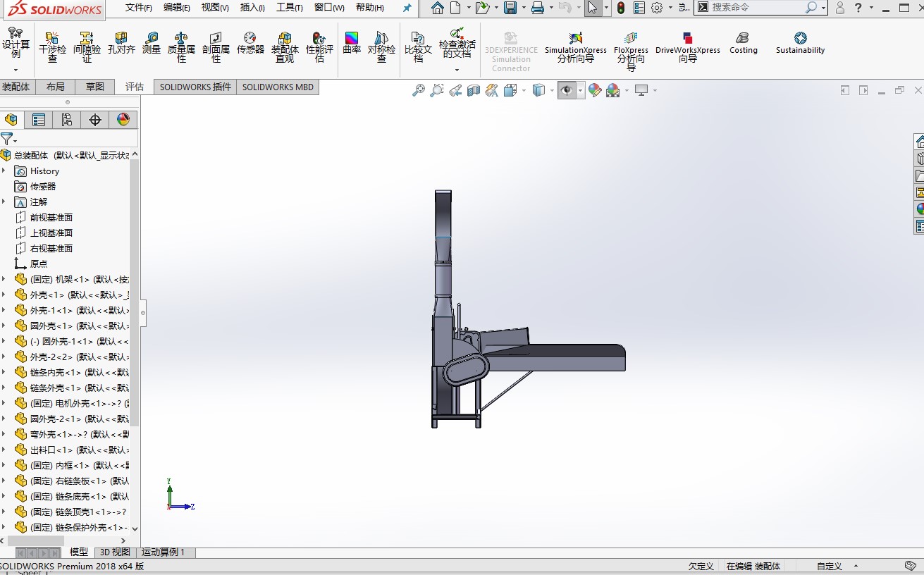This screenshot has height=575, width=924.
Task: Toggle the pin to keep menu bar visible
Action: coord(407,8)
